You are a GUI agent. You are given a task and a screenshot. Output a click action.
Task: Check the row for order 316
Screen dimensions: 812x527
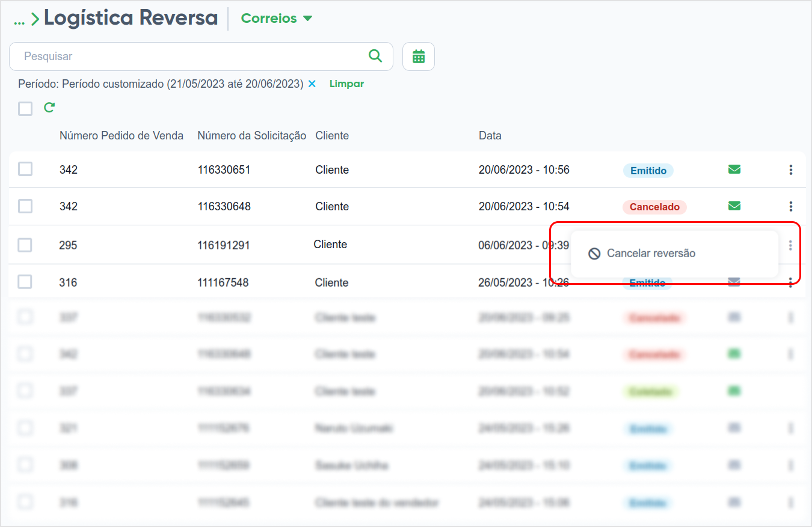coord(25,282)
